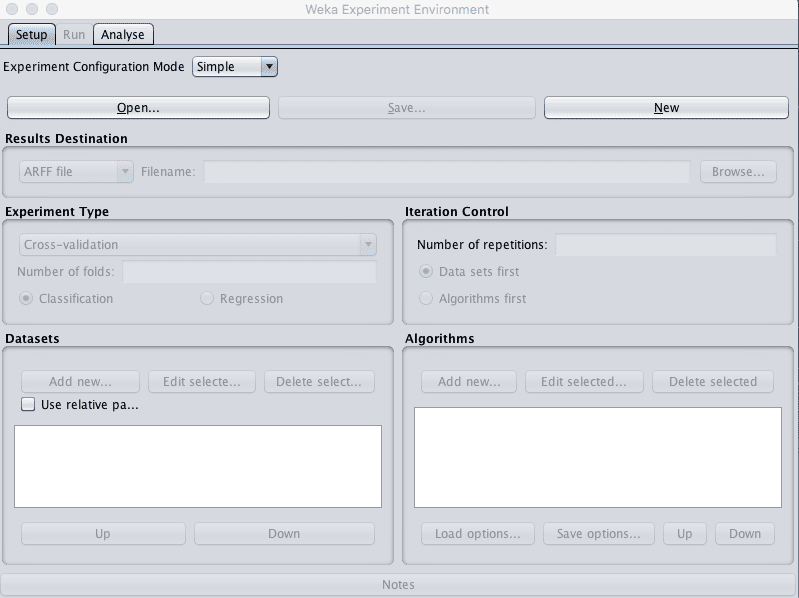Click the results Filename text field
799x598 pixels.
point(447,172)
